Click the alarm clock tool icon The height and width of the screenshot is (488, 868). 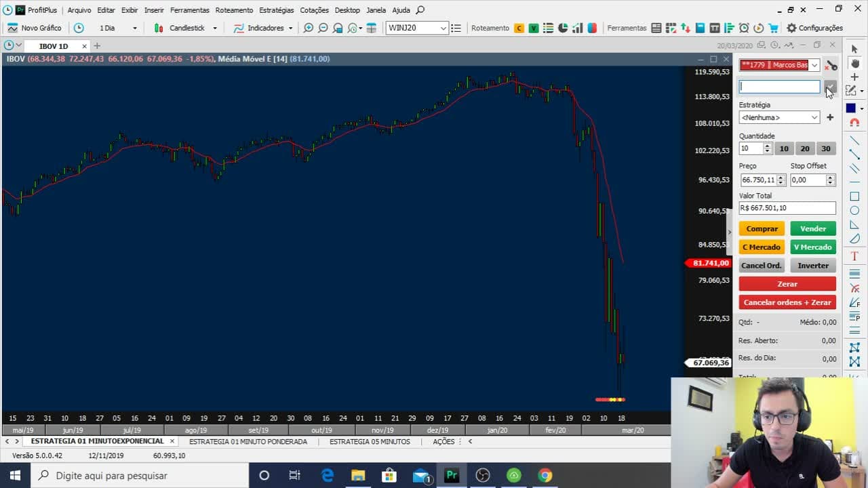[744, 28]
